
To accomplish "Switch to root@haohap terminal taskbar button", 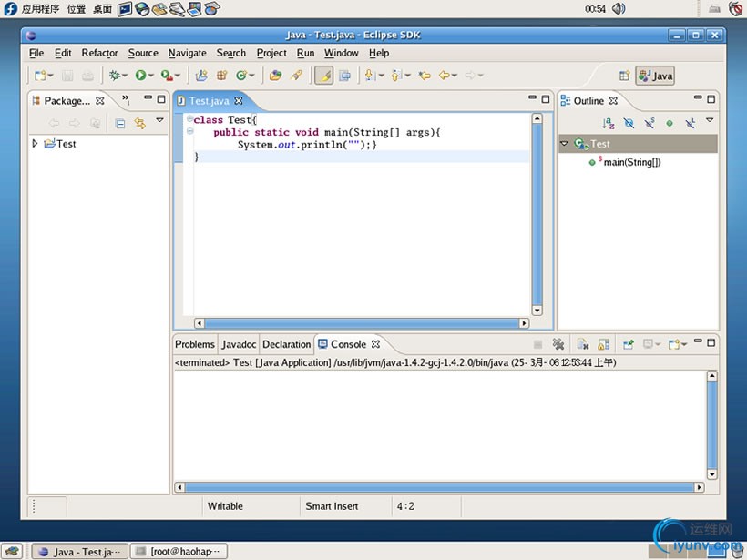I will [x=179, y=552].
